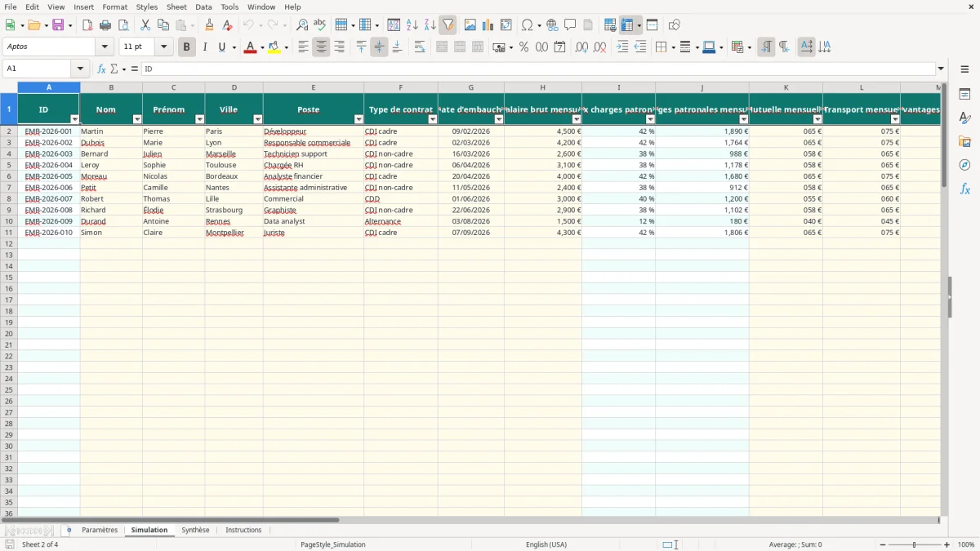Click Merge and Center Cells icon
980x551 pixels.
click(x=442, y=47)
